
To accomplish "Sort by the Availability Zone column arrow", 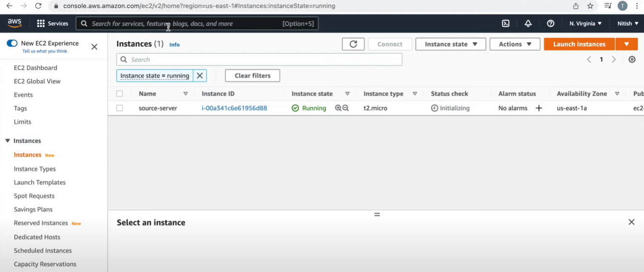I will tap(617, 94).
